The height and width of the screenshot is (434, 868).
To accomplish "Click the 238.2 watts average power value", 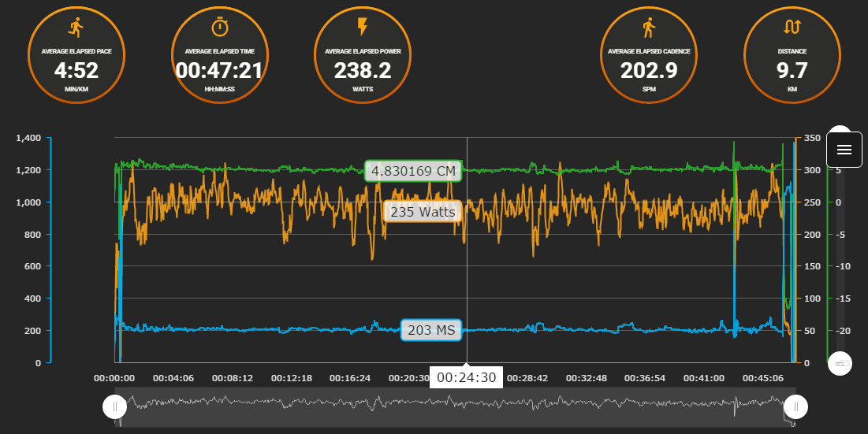I will click(363, 71).
